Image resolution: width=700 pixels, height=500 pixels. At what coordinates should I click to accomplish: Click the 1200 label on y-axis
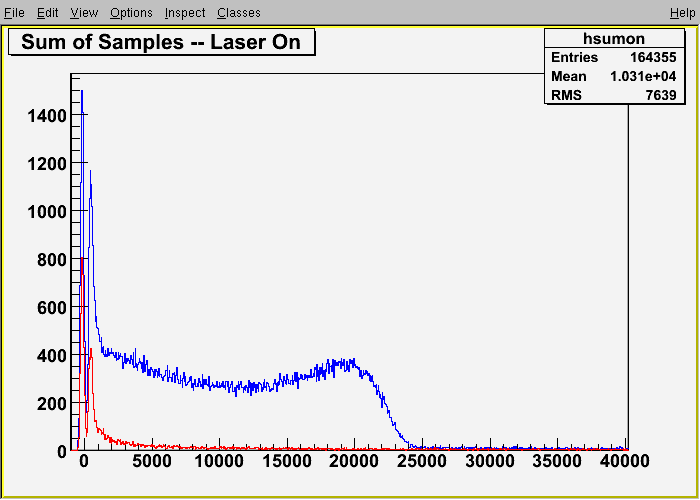pyautogui.click(x=47, y=165)
